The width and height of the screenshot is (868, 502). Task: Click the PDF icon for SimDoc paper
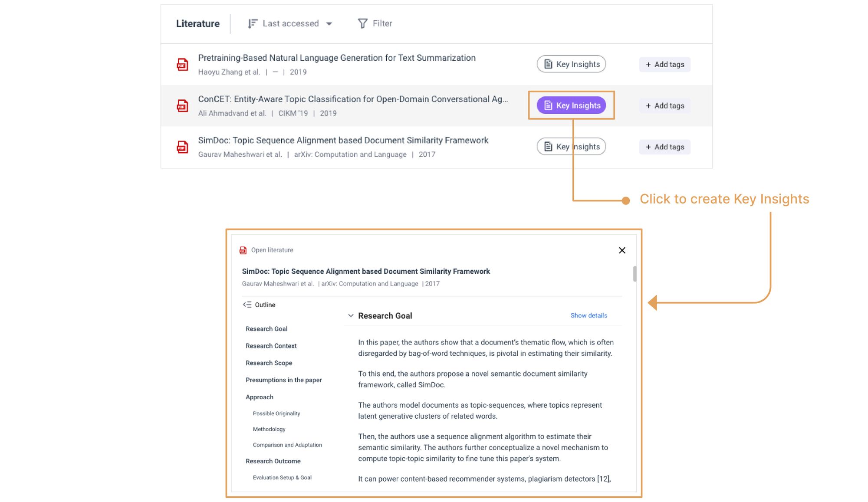(x=182, y=147)
